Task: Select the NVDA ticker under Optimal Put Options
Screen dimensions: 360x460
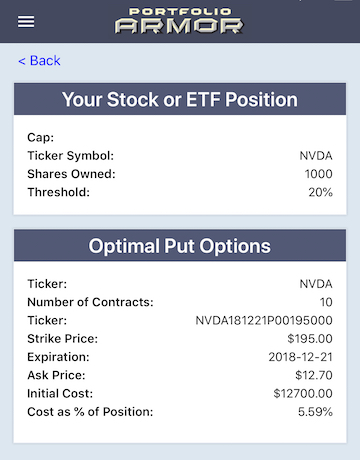Action: (x=316, y=284)
